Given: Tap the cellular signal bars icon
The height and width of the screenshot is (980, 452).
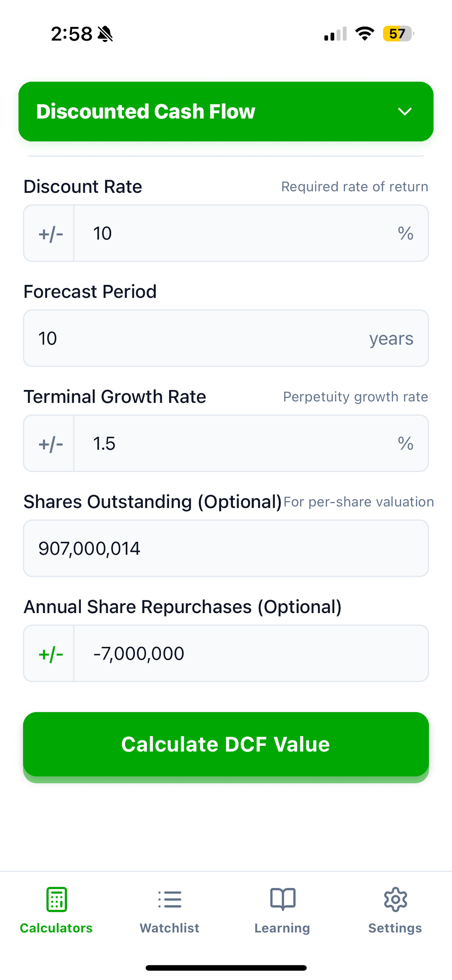Looking at the screenshot, I should coord(335,34).
